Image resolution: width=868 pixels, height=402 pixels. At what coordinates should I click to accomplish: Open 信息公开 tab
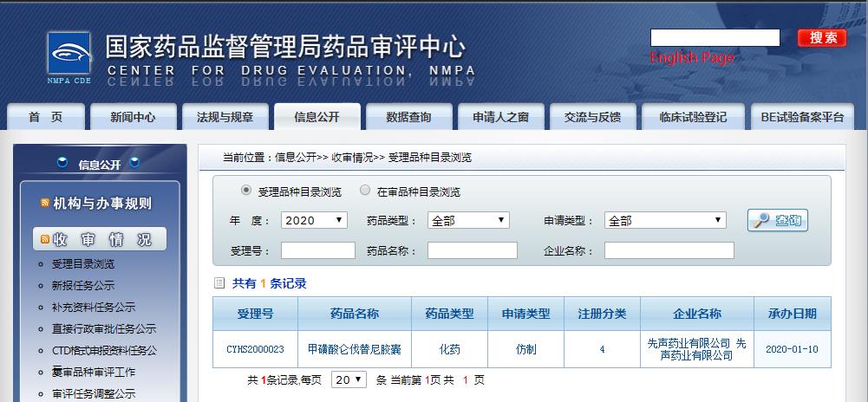(x=317, y=117)
